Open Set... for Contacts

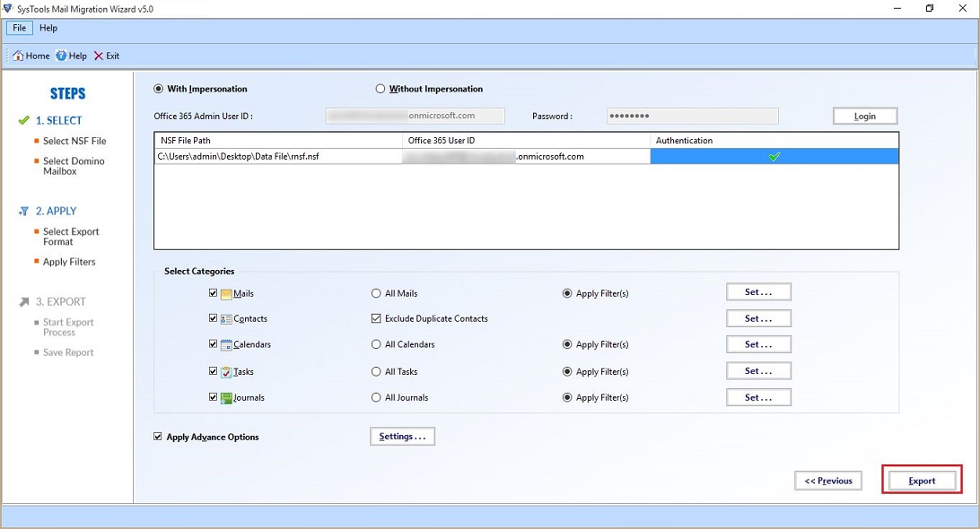[x=758, y=318]
